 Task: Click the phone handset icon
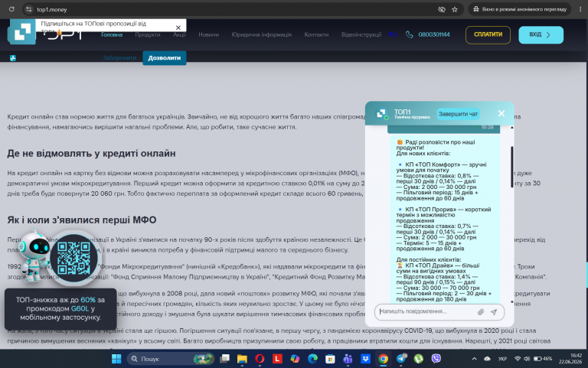(409, 34)
